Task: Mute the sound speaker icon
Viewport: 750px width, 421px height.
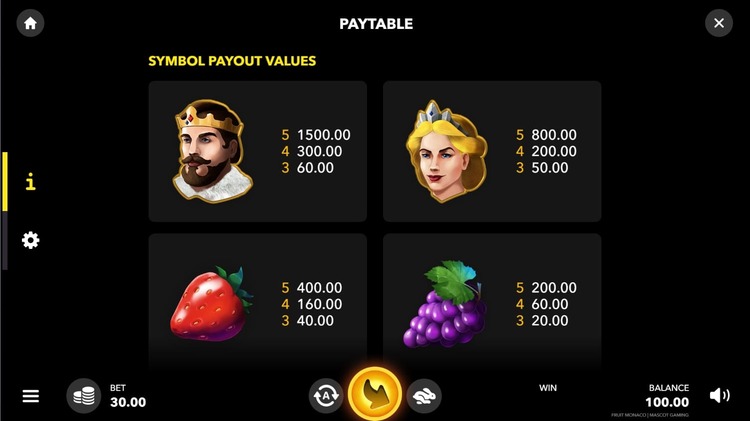Action: pos(719,395)
